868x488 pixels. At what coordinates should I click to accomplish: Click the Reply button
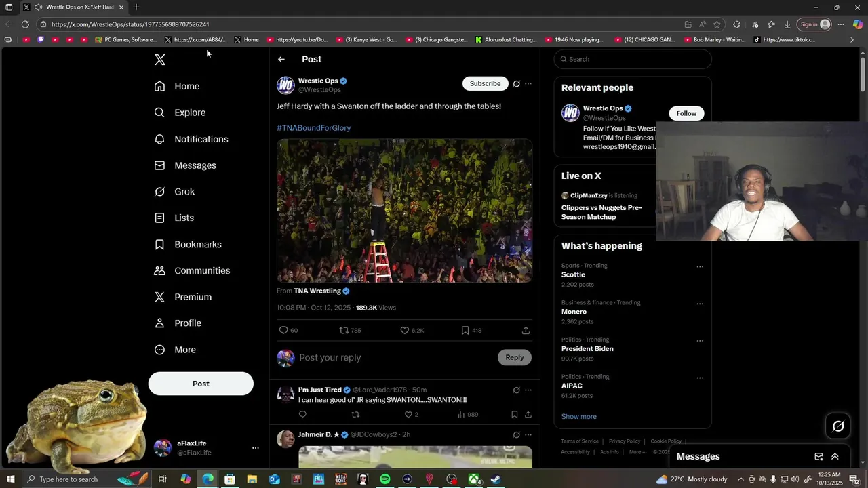click(x=515, y=357)
